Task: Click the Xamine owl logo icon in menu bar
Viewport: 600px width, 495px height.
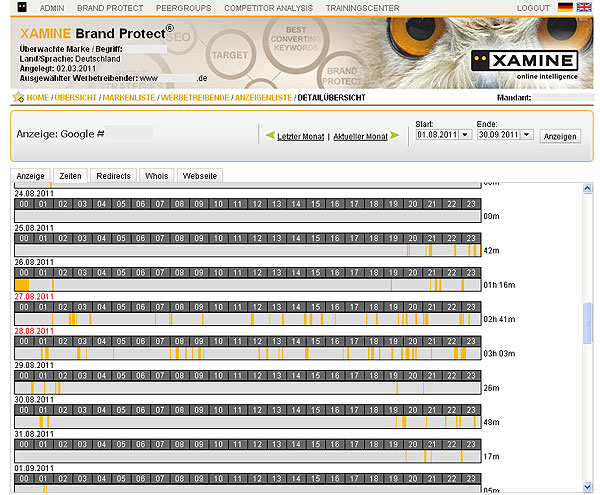Action: [x=22, y=7]
